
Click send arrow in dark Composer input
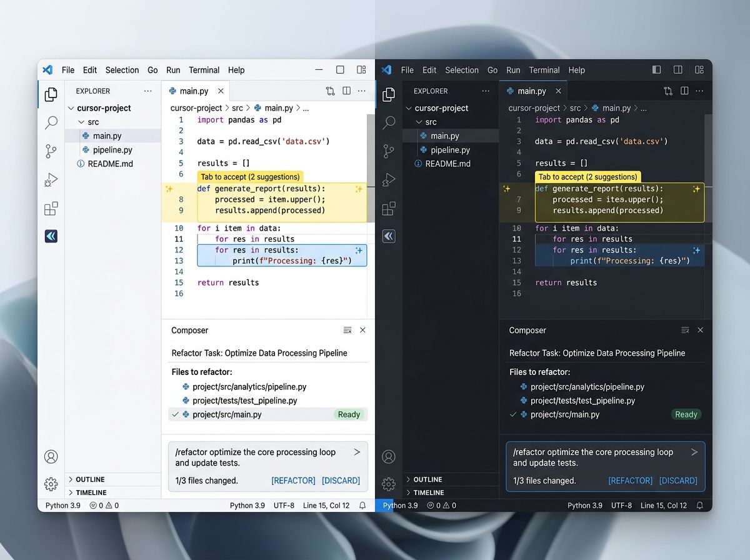tap(694, 452)
